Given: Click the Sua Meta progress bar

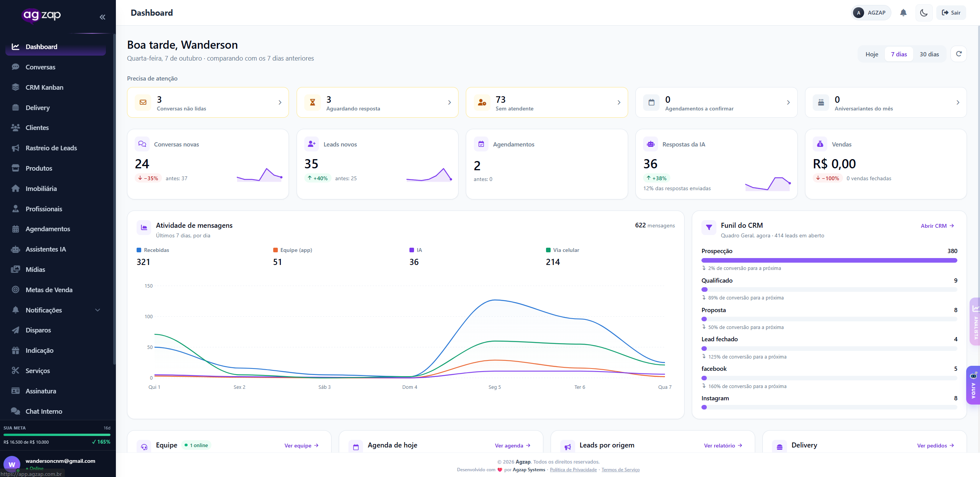Looking at the screenshot, I should click(57, 435).
